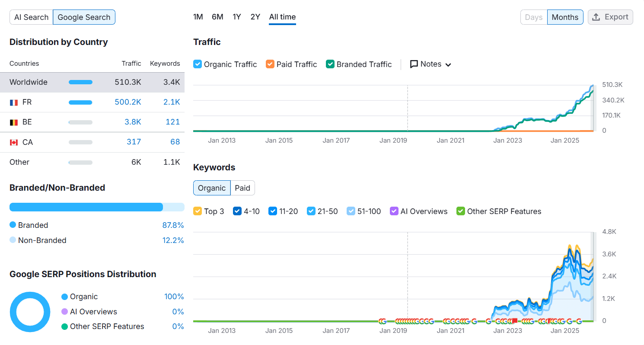
Task: Click the red flag note marker near Jan 2023
Action: [x=514, y=321]
